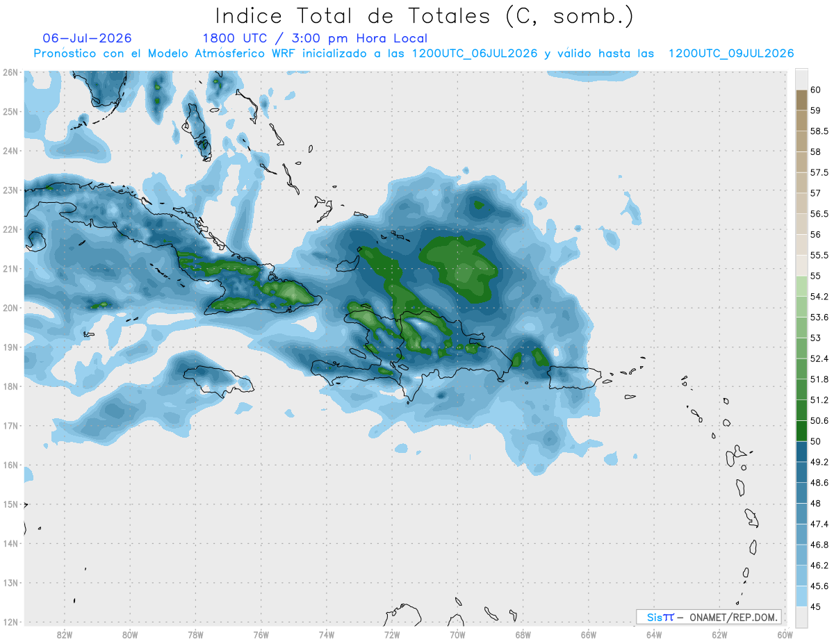Click the color bar label "57.5"

pos(819,172)
